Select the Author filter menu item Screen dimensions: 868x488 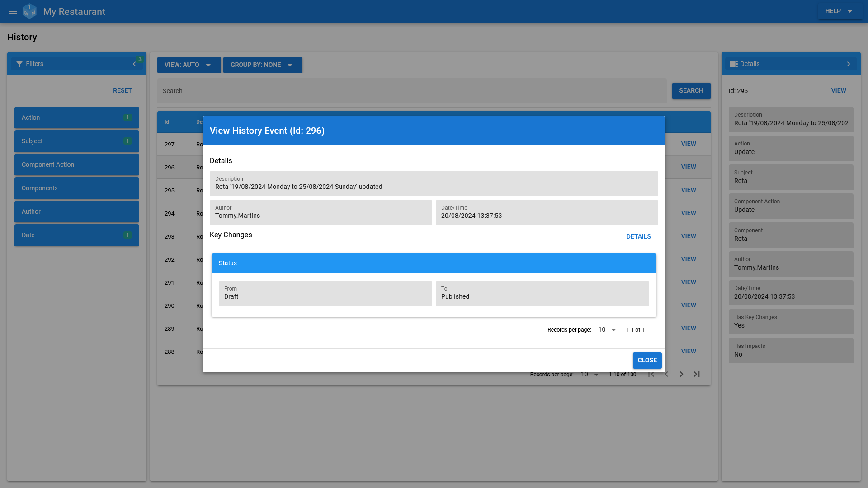pyautogui.click(x=76, y=211)
